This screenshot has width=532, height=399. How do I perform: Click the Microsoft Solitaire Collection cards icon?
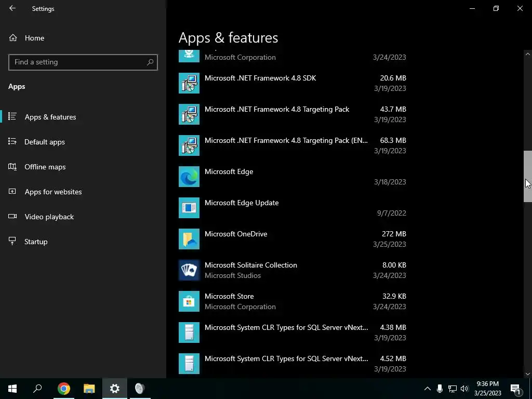(x=189, y=270)
